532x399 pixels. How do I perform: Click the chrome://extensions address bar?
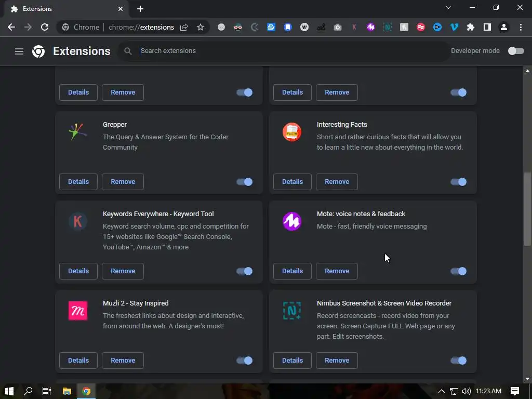(x=141, y=27)
